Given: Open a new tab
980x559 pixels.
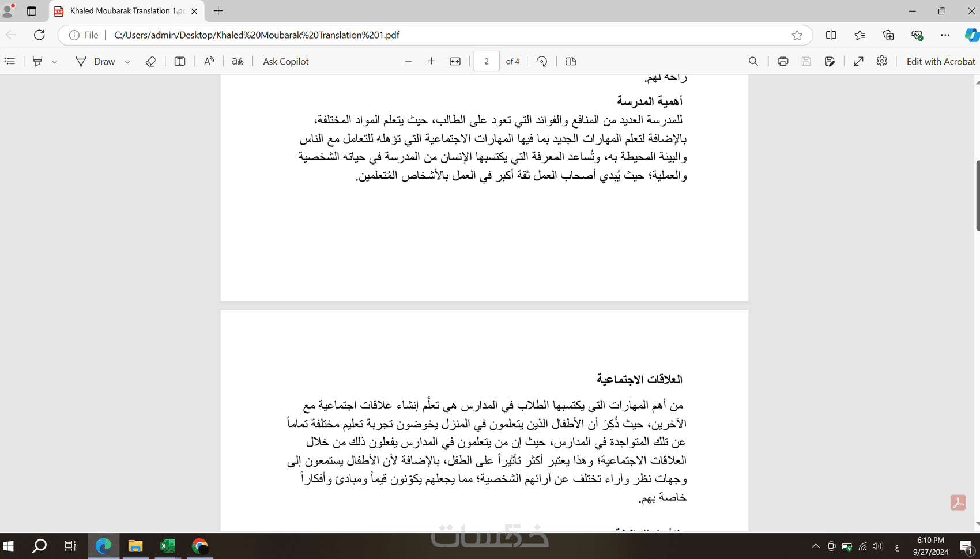Looking at the screenshot, I should pyautogui.click(x=218, y=11).
